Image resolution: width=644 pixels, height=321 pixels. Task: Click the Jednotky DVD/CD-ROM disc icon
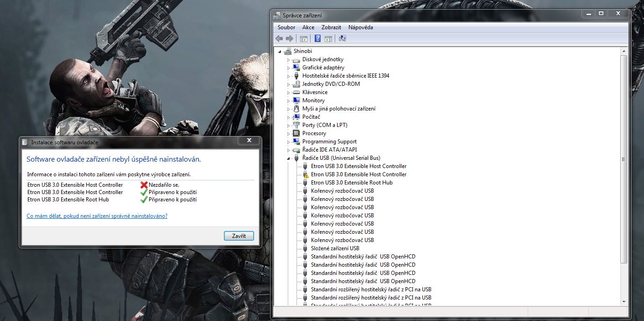296,84
